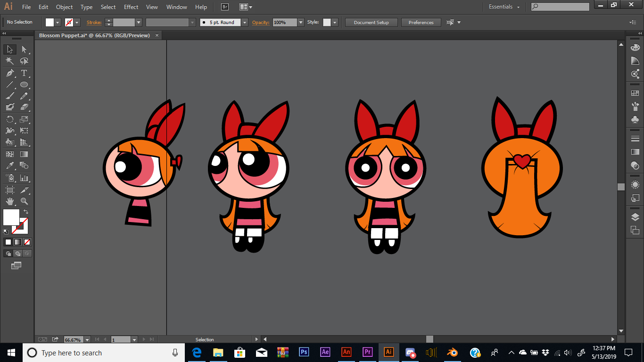Choose the Gradient tool
Image resolution: width=644 pixels, height=362 pixels.
[x=24, y=154]
